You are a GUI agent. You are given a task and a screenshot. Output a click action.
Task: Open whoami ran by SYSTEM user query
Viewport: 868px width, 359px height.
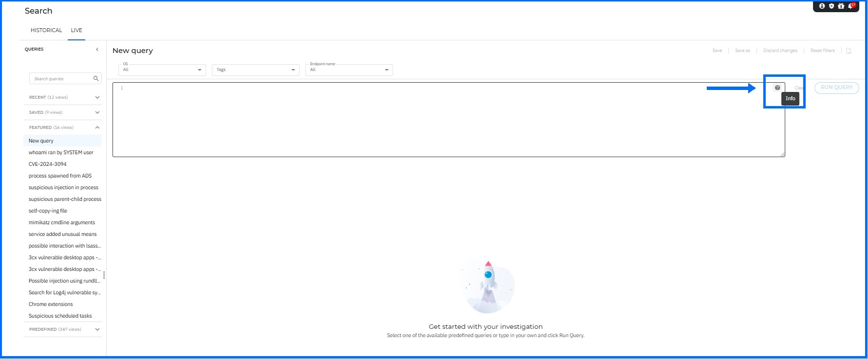coord(61,152)
